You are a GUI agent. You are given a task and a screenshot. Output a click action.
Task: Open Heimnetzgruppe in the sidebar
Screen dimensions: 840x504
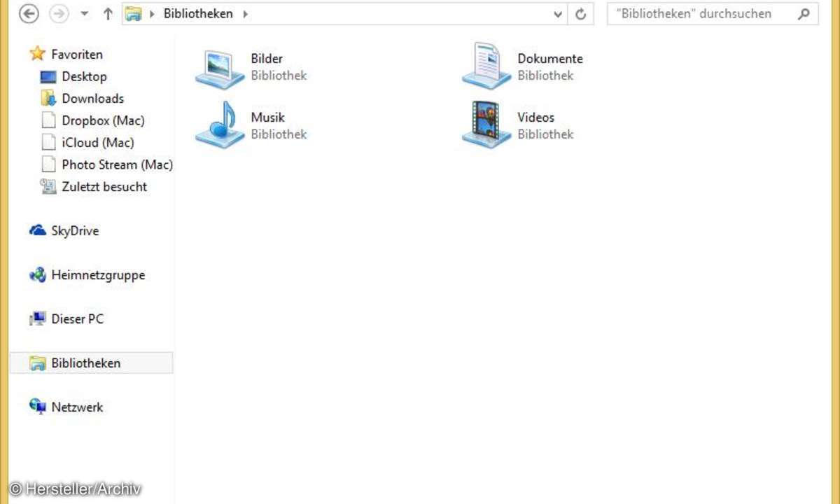click(x=98, y=275)
